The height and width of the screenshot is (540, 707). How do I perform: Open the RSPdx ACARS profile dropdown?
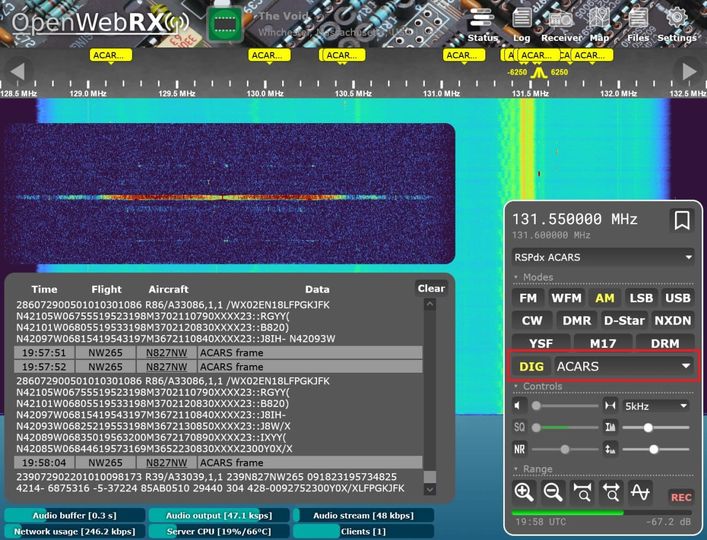click(602, 257)
